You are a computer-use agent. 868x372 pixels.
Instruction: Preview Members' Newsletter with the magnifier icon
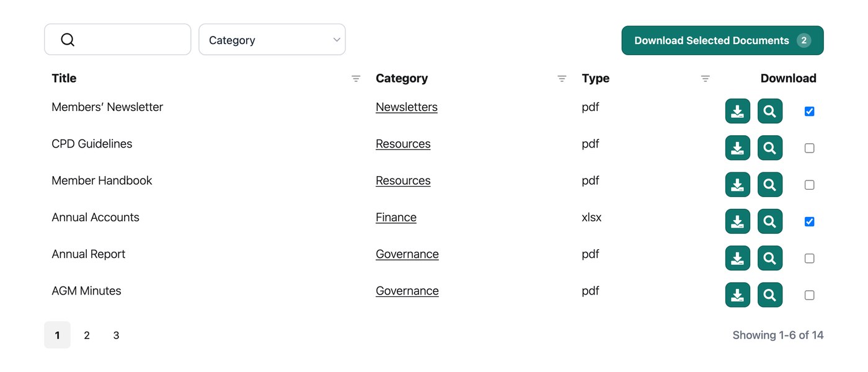[770, 112]
